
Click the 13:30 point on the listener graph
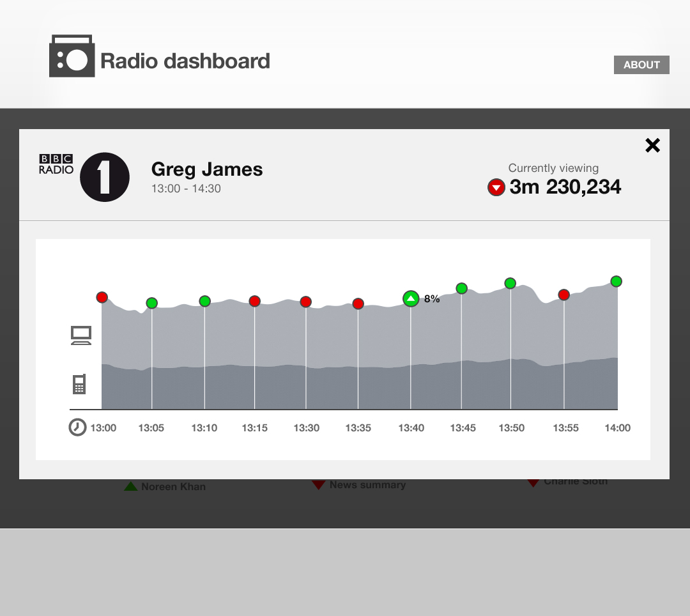tap(306, 302)
